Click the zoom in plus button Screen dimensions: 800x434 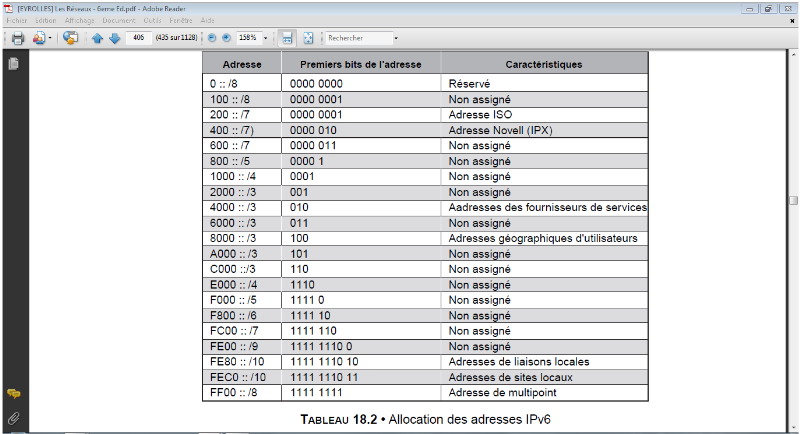pos(226,38)
